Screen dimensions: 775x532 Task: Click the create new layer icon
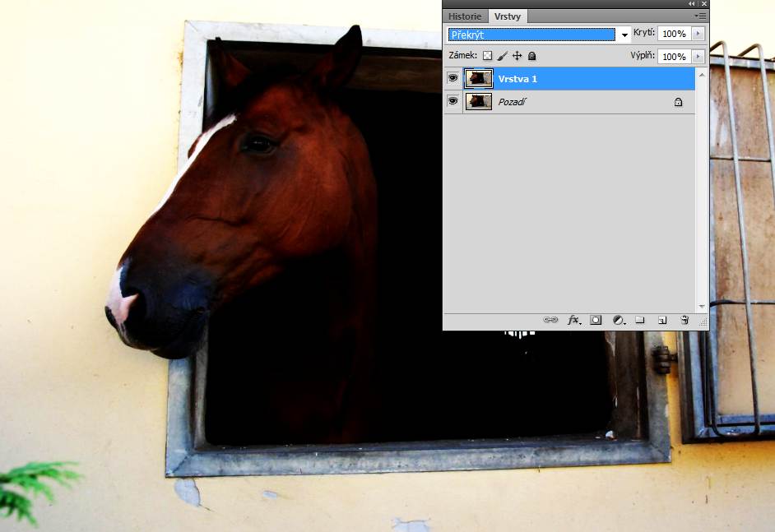661,320
